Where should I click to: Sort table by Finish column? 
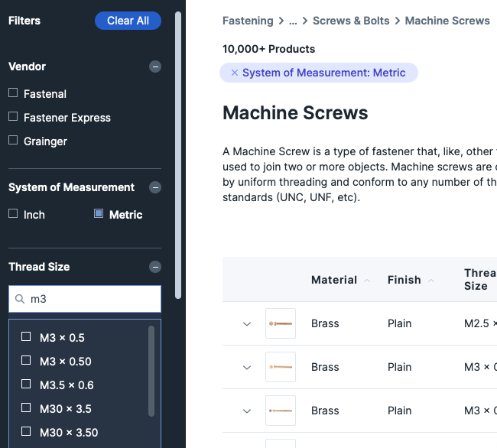click(x=411, y=280)
